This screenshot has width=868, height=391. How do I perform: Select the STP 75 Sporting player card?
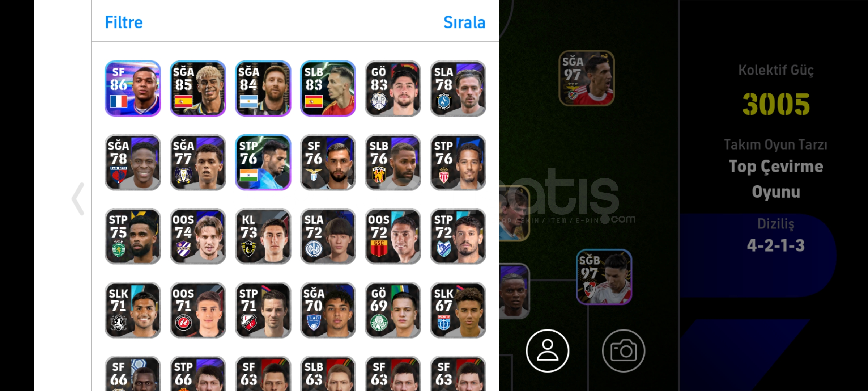coord(133,236)
